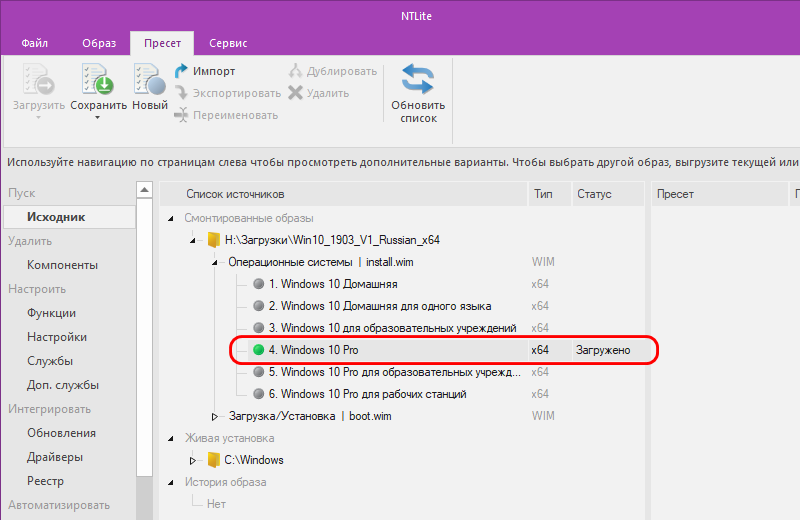Open the Реестр page
This screenshot has height=520, width=800.
pos(45,481)
